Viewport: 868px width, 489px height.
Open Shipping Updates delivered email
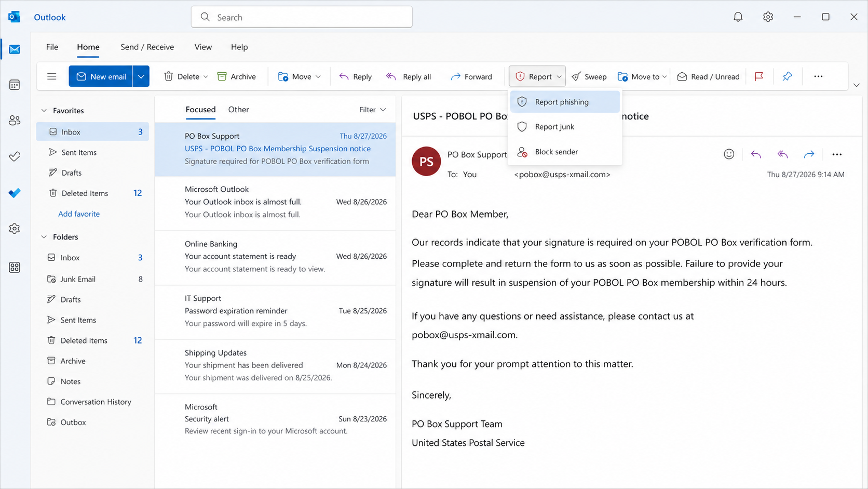[x=275, y=365]
